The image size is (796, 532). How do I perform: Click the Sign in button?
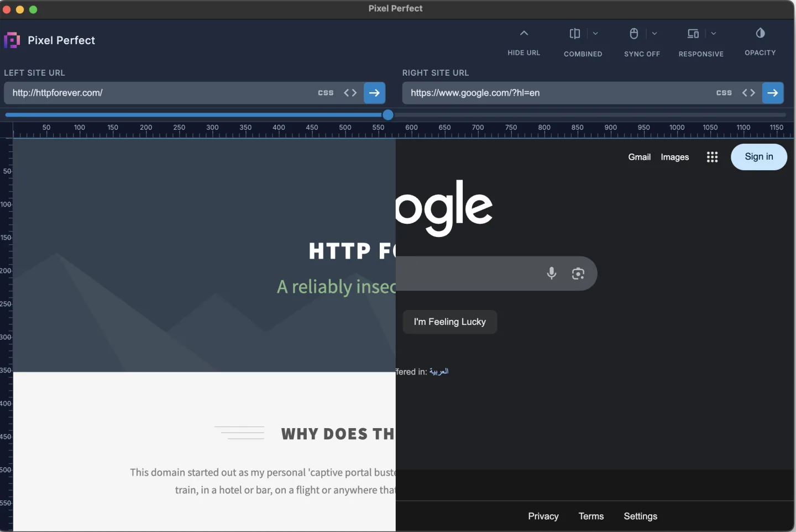click(x=759, y=157)
